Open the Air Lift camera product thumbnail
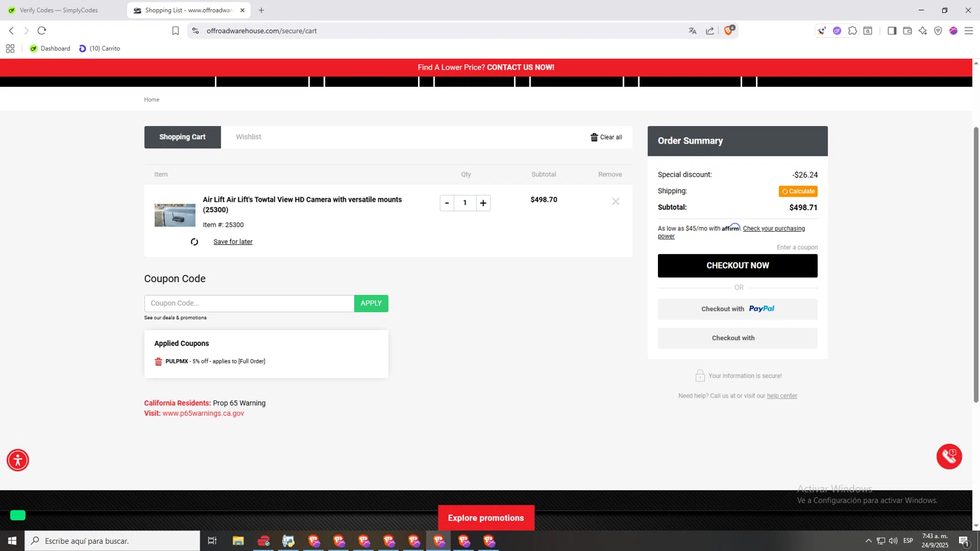 [174, 215]
